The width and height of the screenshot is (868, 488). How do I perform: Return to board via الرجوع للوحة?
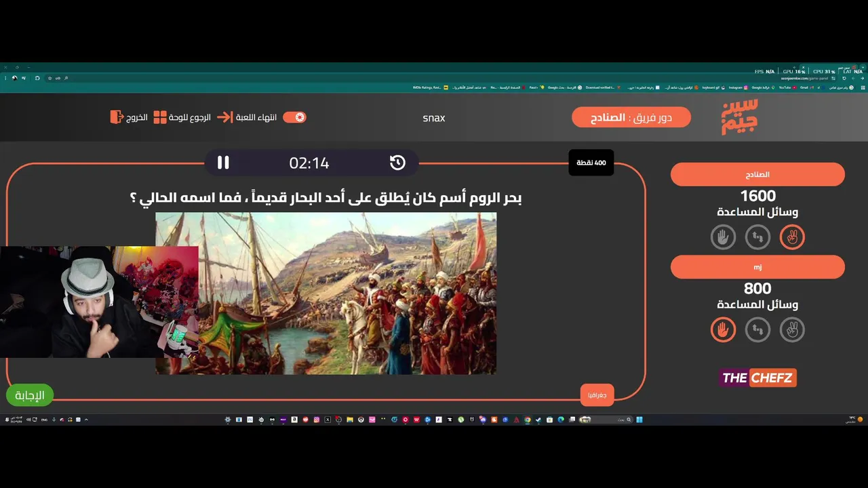[191, 117]
